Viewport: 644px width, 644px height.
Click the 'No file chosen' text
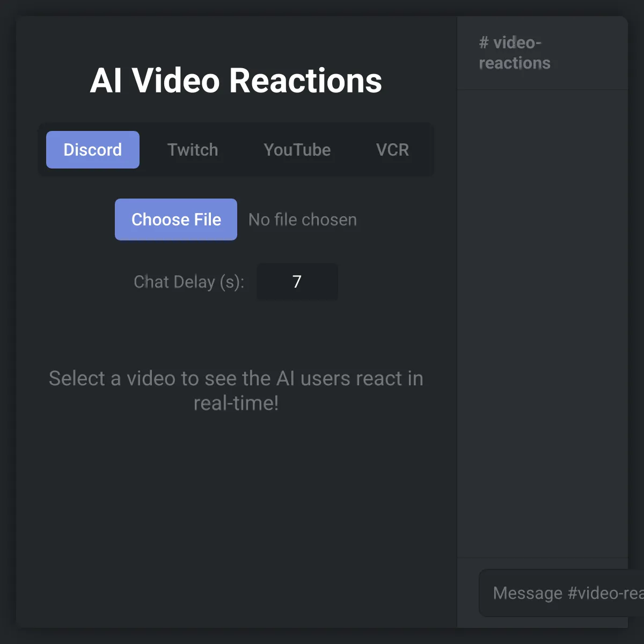303,219
